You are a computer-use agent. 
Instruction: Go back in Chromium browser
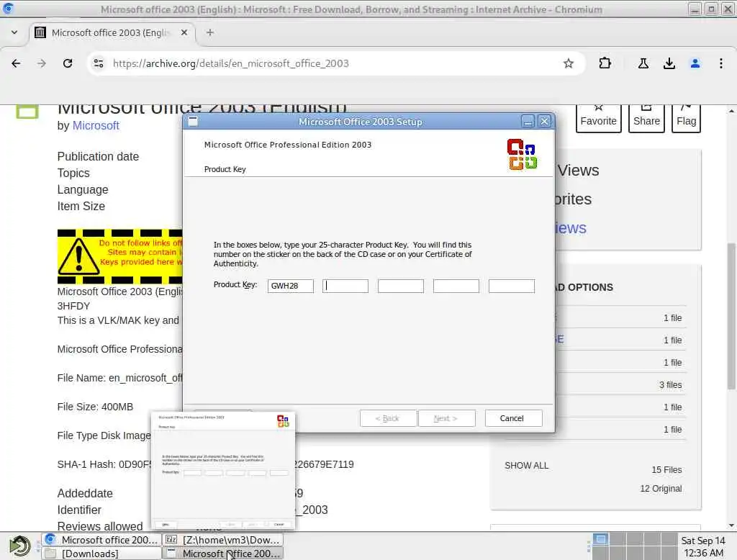(x=16, y=63)
